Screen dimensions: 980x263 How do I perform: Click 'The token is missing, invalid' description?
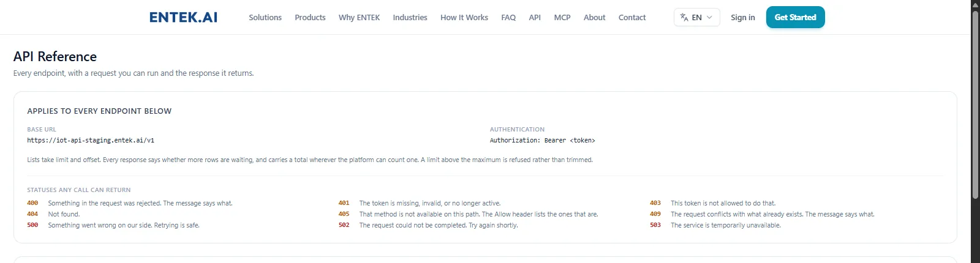[430, 203]
